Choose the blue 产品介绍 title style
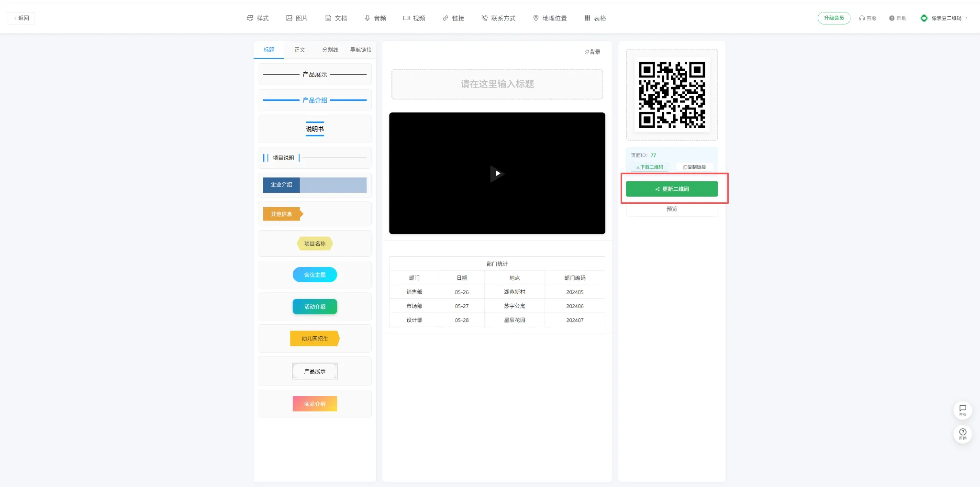 [x=315, y=100]
